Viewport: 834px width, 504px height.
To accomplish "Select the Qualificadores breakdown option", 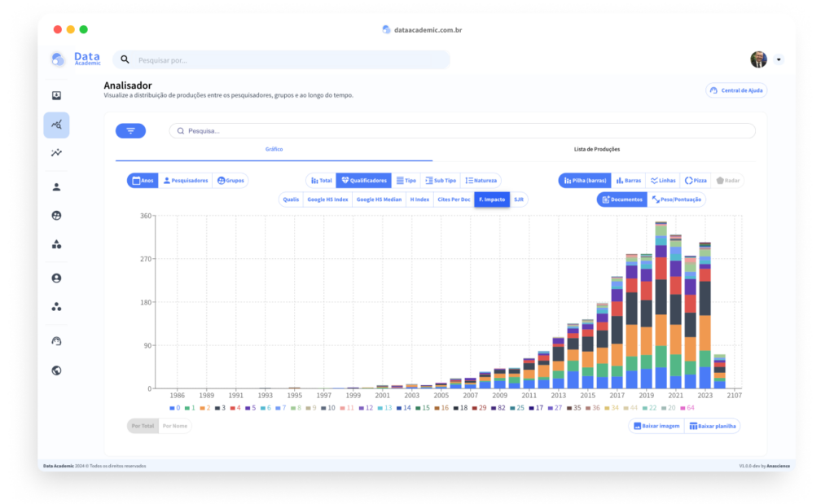I will [x=364, y=181].
